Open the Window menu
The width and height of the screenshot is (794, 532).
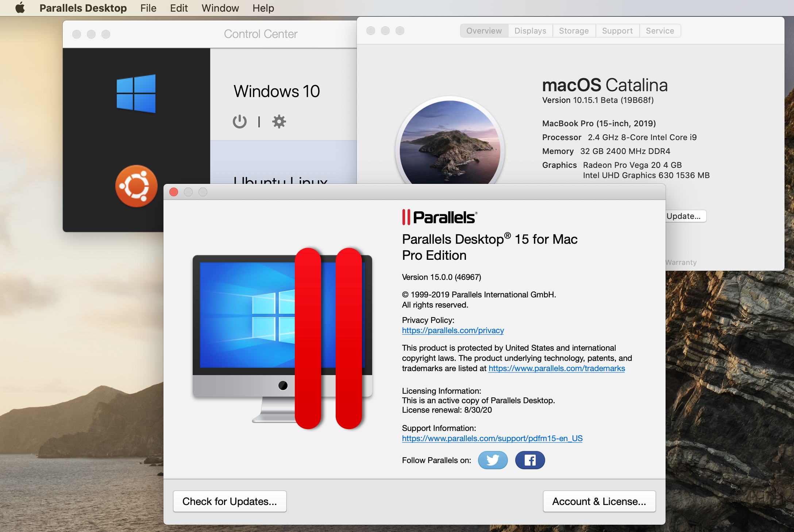tap(220, 8)
